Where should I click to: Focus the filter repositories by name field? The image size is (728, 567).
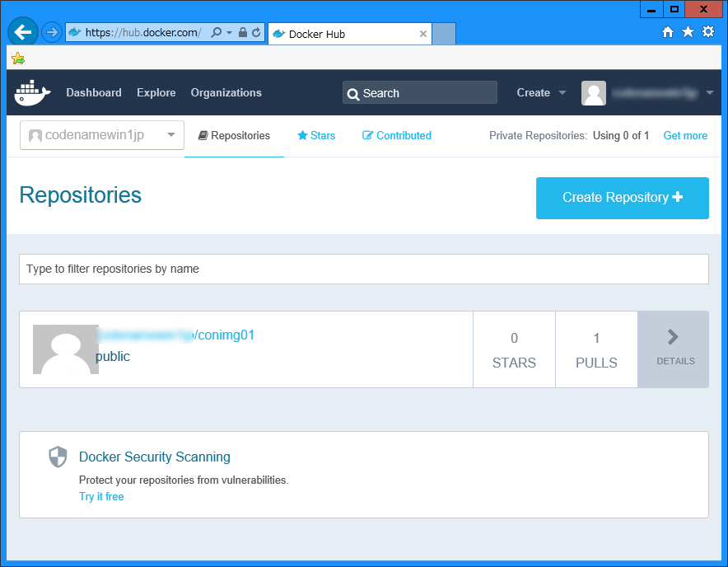[x=363, y=269]
